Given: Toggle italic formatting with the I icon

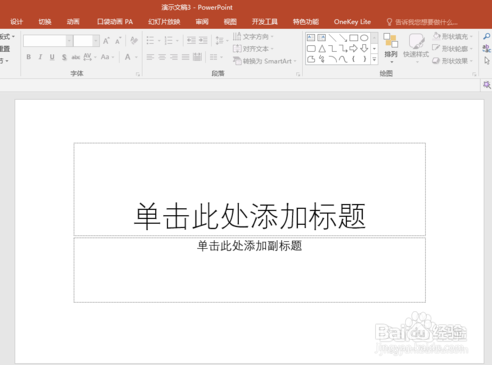Looking at the screenshot, I should tap(40, 57).
